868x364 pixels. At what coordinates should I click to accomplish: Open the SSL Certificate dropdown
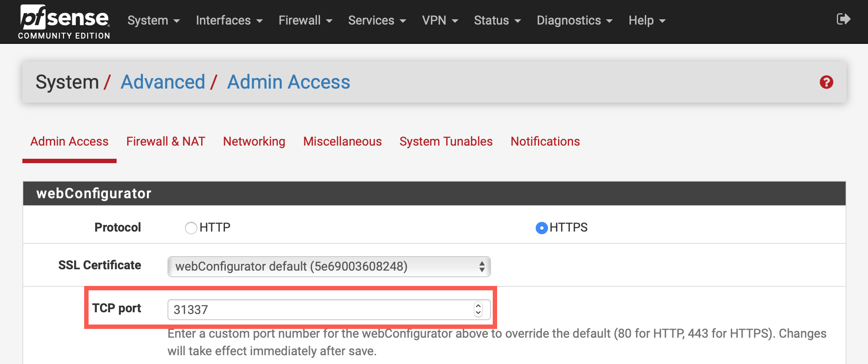point(329,266)
